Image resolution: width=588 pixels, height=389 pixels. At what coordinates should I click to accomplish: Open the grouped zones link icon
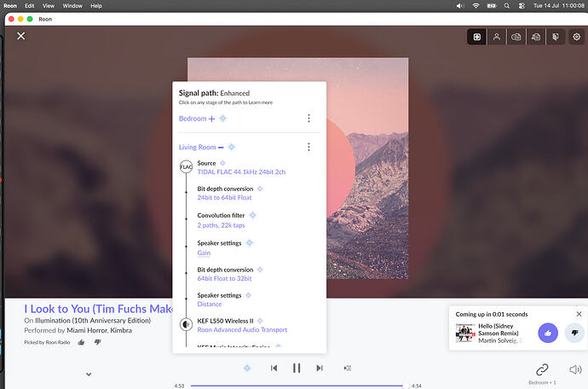tap(542, 370)
